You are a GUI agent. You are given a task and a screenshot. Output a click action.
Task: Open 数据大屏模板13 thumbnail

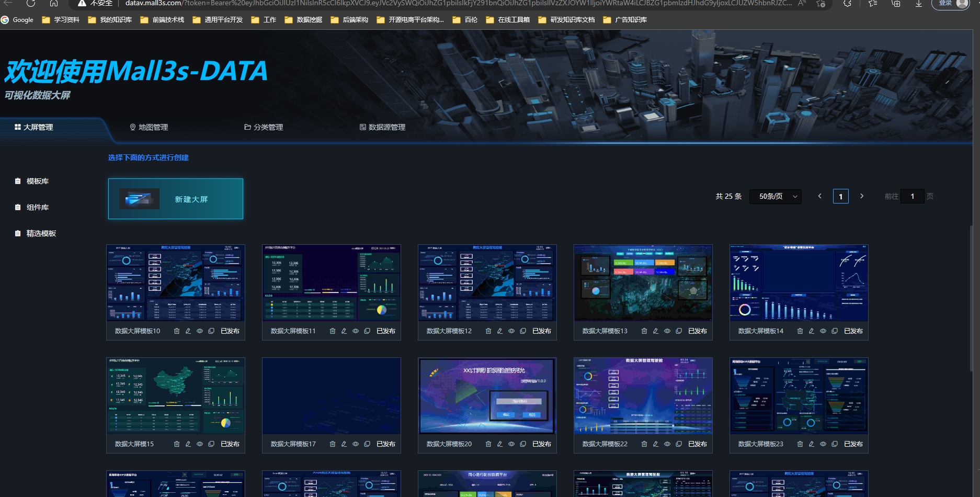tap(643, 283)
